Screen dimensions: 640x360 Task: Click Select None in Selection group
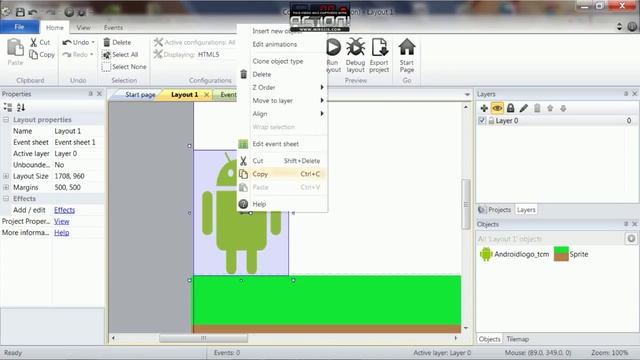124,67
